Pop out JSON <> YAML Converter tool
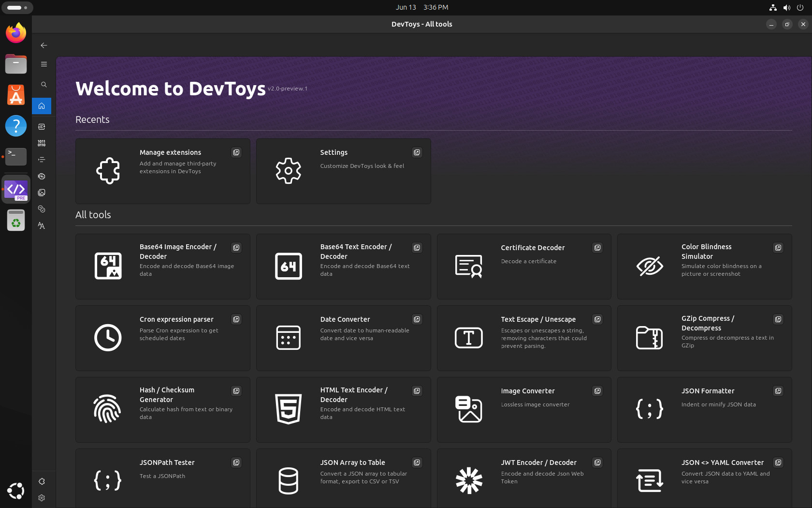This screenshot has width=812, height=508. 778,463
